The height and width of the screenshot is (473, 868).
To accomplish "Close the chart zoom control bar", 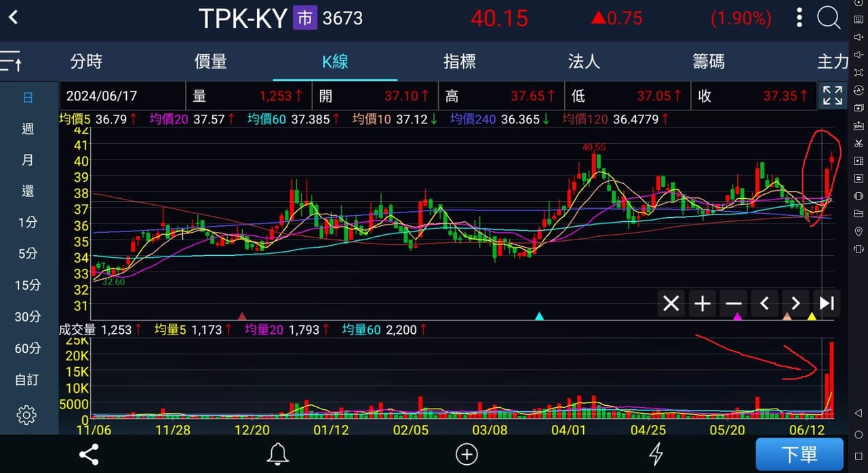I will 671,303.
